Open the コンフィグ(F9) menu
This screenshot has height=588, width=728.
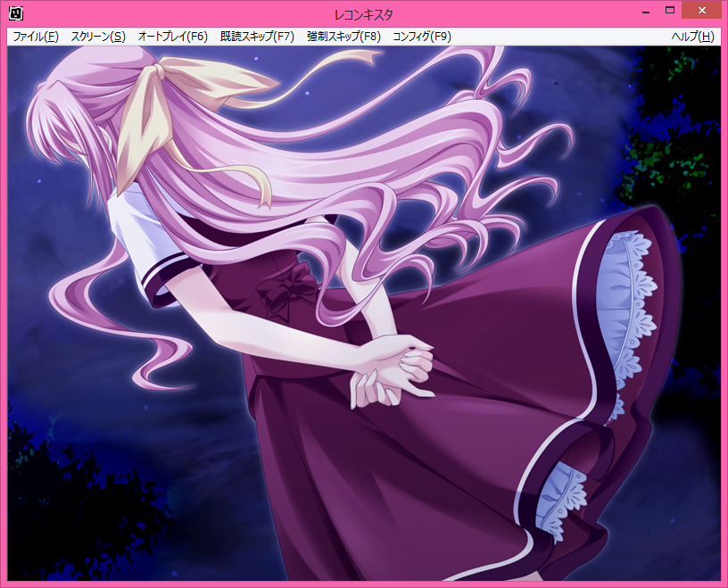tap(422, 37)
